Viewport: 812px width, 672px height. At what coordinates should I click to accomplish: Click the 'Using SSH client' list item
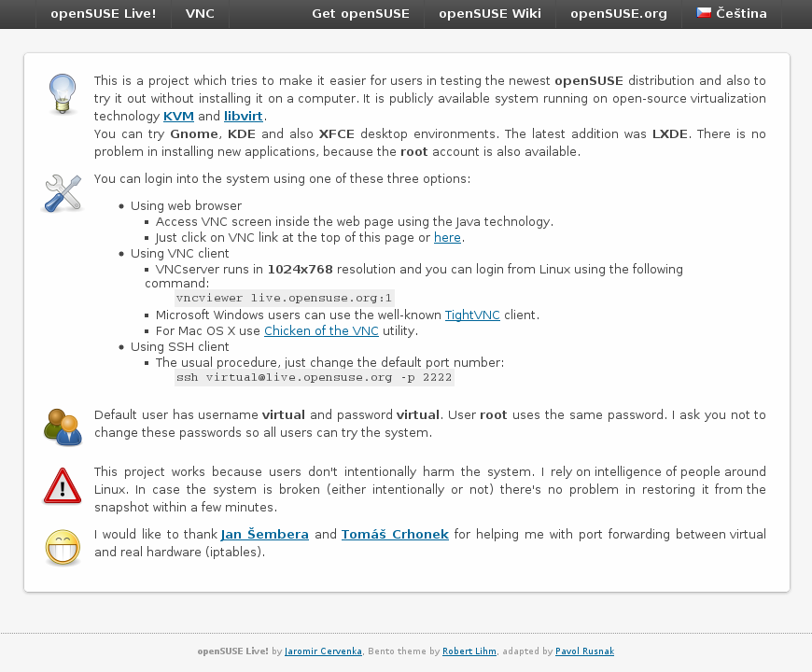180,347
